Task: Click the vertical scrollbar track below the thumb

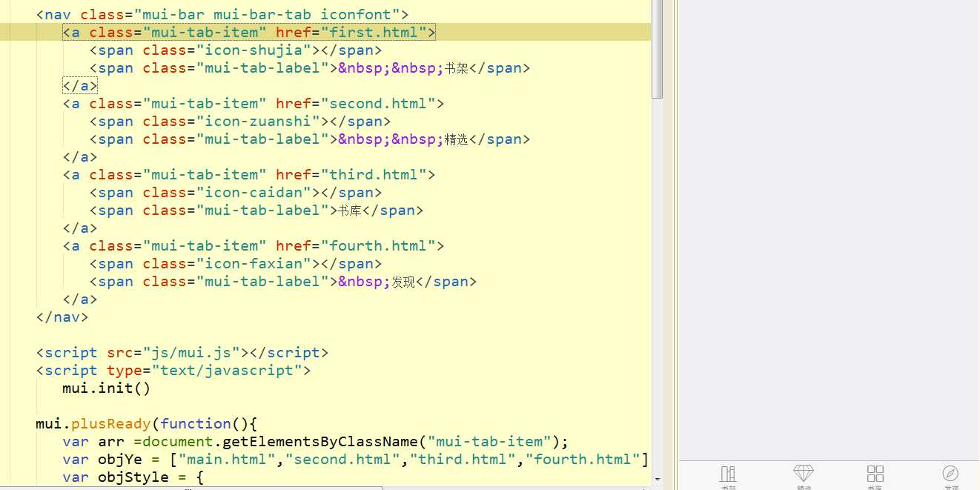Action: (658, 285)
